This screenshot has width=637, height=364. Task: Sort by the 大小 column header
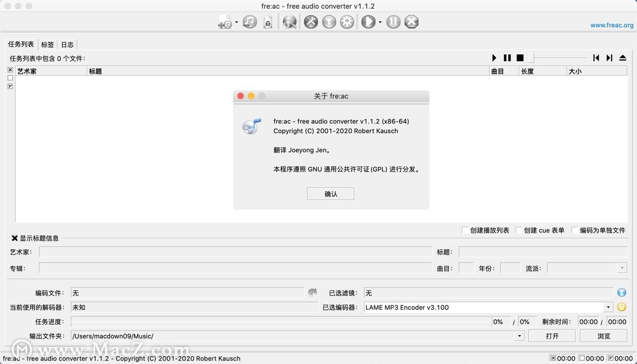[597, 71]
